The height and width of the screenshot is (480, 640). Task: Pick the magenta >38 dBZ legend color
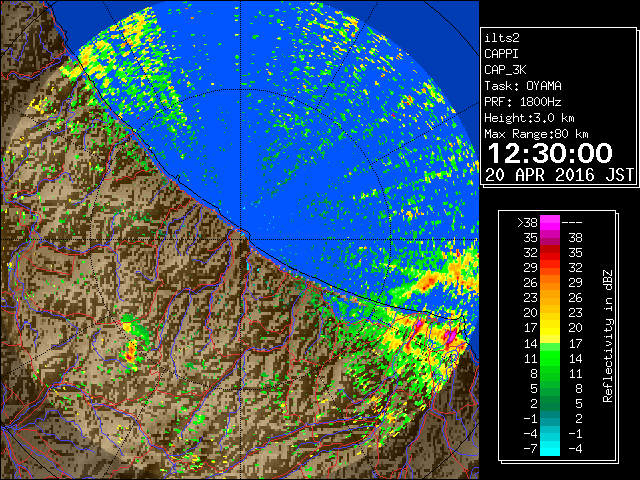(x=550, y=222)
